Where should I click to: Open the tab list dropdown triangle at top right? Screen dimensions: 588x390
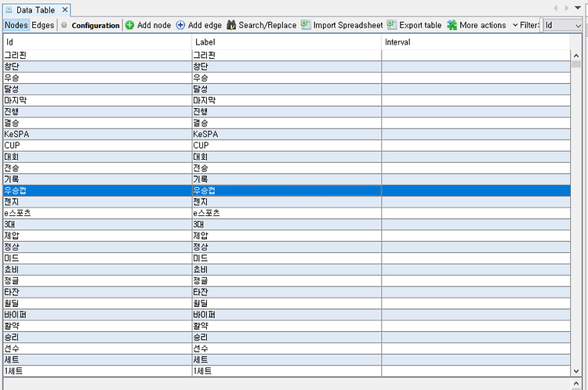578,8
